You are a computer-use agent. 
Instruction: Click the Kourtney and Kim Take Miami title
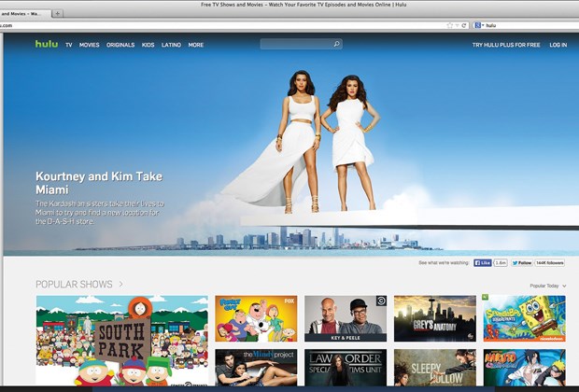pos(99,183)
